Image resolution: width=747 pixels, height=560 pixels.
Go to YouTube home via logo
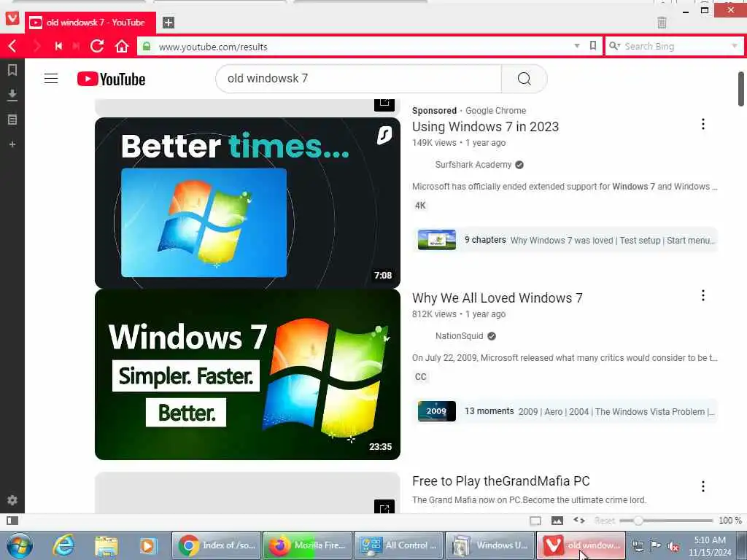click(x=111, y=79)
